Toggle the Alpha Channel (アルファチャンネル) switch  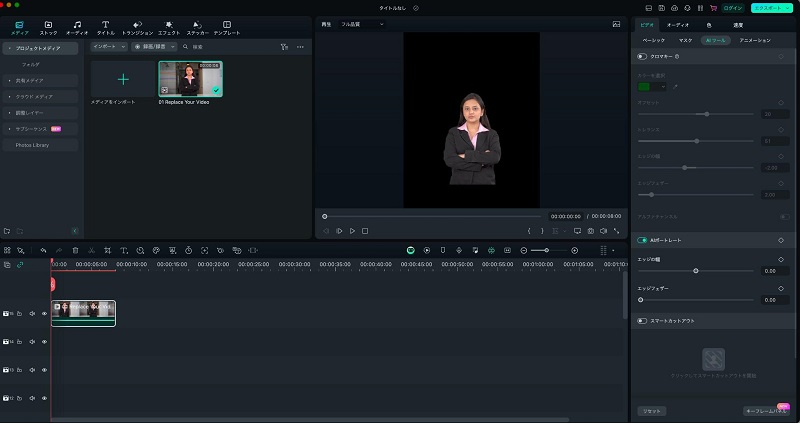[x=785, y=217]
